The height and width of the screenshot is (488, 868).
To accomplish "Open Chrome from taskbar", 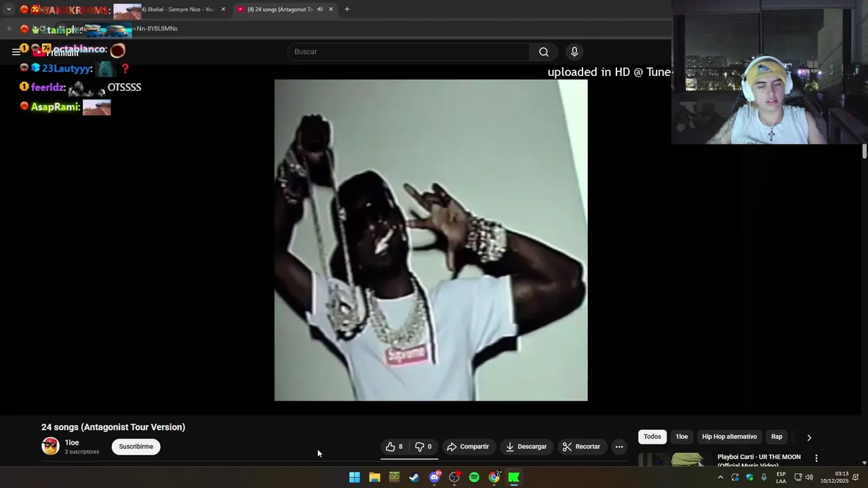I will [494, 477].
